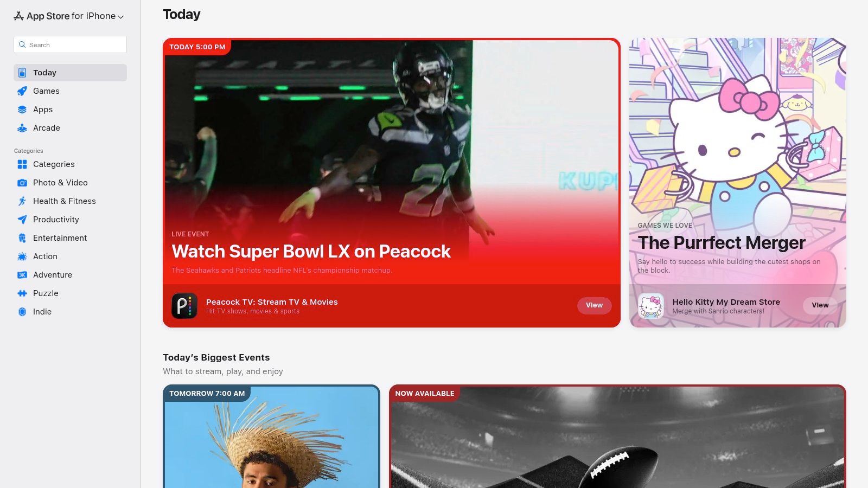Open the Super Bowl LX Peacock headline

pos(311,252)
